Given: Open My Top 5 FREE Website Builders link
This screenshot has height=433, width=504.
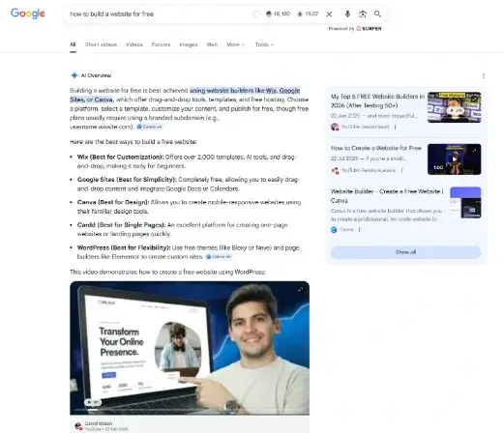Looking at the screenshot, I should (377, 101).
